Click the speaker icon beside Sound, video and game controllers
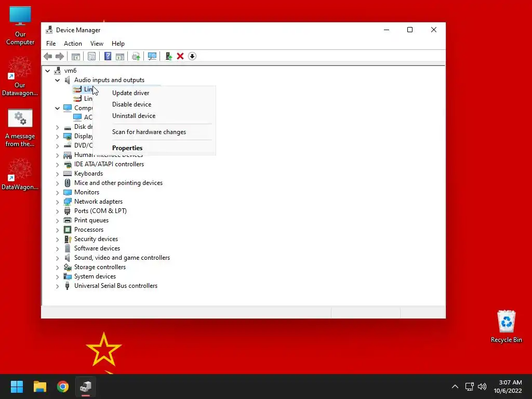Image resolution: width=532 pixels, height=399 pixels. click(x=68, y=258)
